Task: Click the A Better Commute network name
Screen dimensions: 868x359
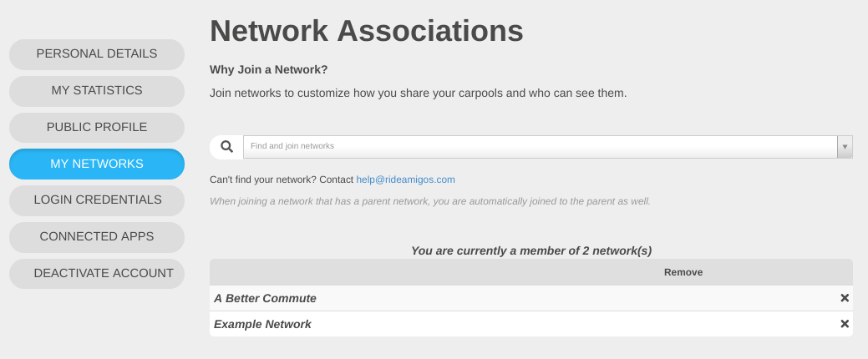Action: (265, 299)
